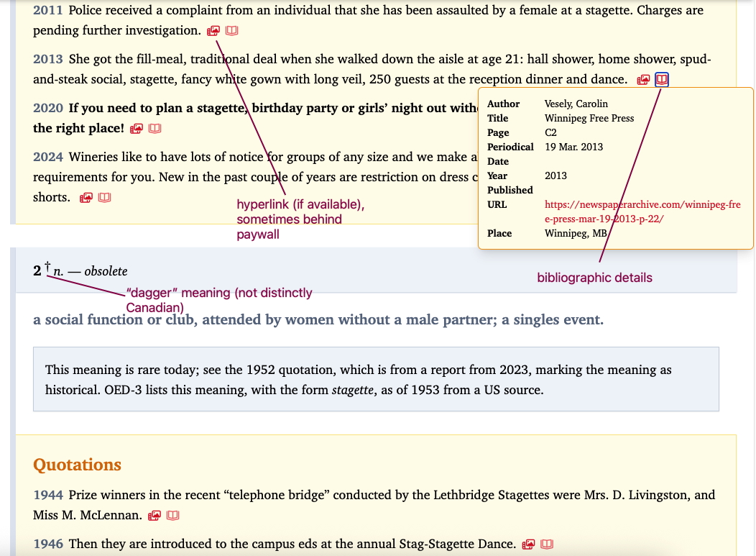This screenshot has width=756, height=556.
Task: Click the Quotations heading
Action: pos(77,465)
